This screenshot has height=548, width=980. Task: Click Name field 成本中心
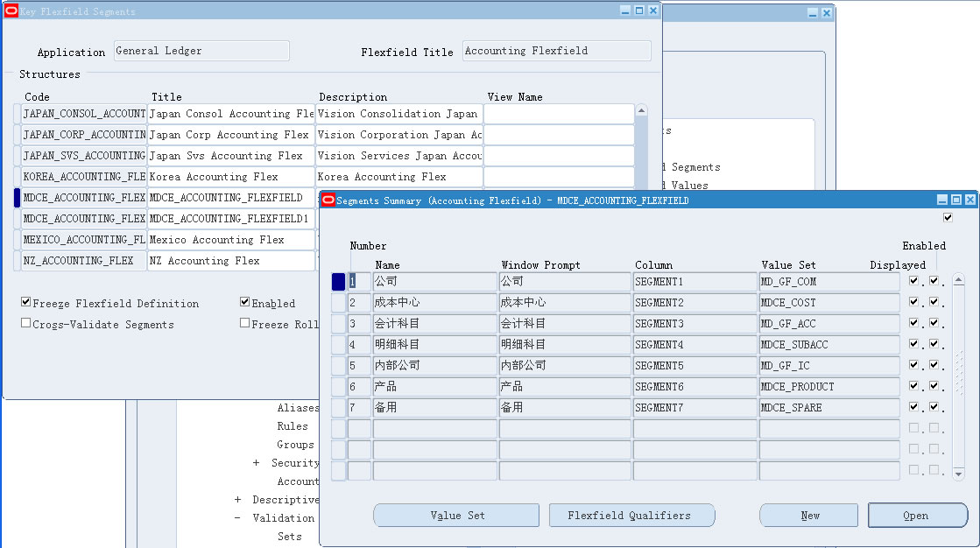click(435, 302)
